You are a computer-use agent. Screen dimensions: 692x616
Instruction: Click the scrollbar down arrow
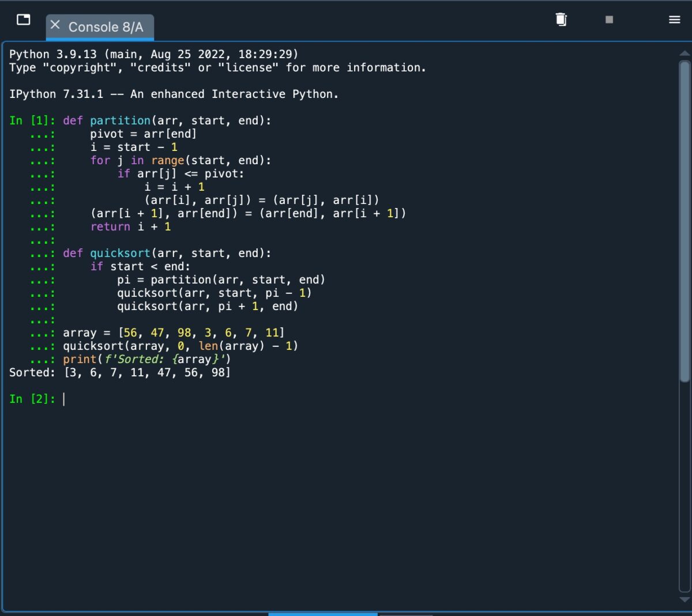[685, 599]
